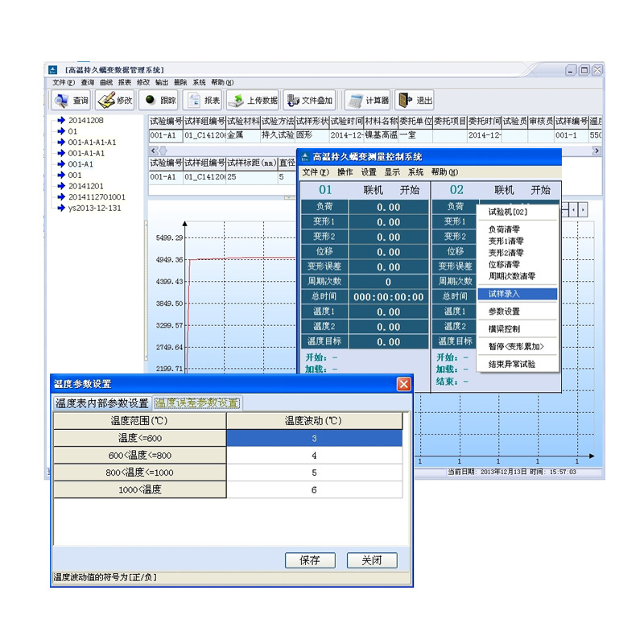The width and height of the screenshot is (644, 644).
Task: Select the fluctuation value cell for 600<温度<=800
Action: pyautogui.click(x=314, y=456)
